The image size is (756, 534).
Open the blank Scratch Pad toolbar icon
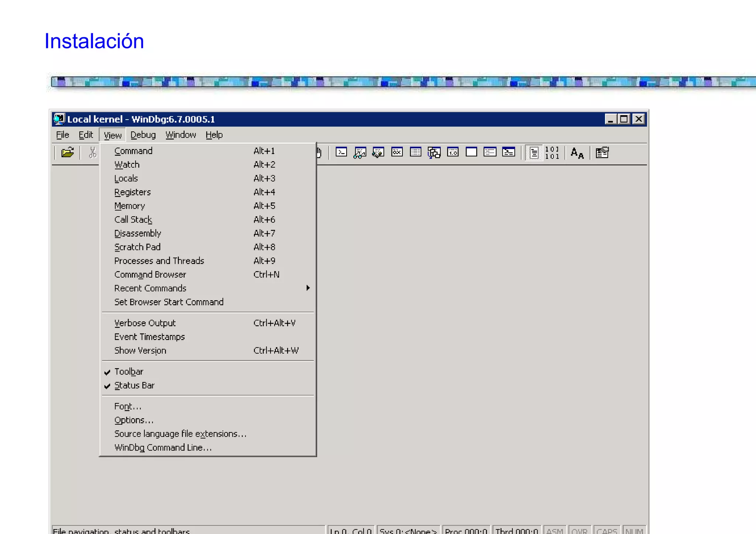[471, 152]
